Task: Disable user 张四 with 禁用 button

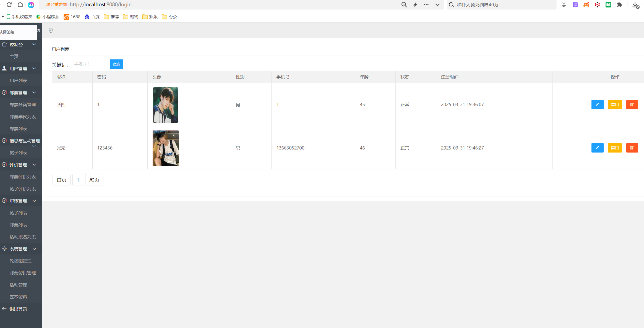Action: click(x=615, y=105)
